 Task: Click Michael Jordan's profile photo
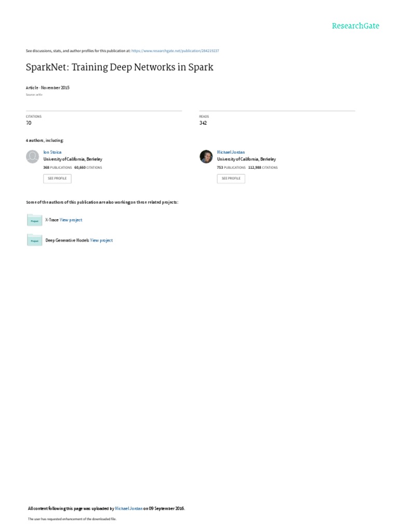(x=206, y=156)
